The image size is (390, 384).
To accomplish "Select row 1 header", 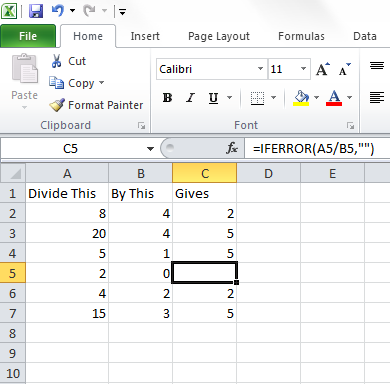I will [x=13, y=193].
